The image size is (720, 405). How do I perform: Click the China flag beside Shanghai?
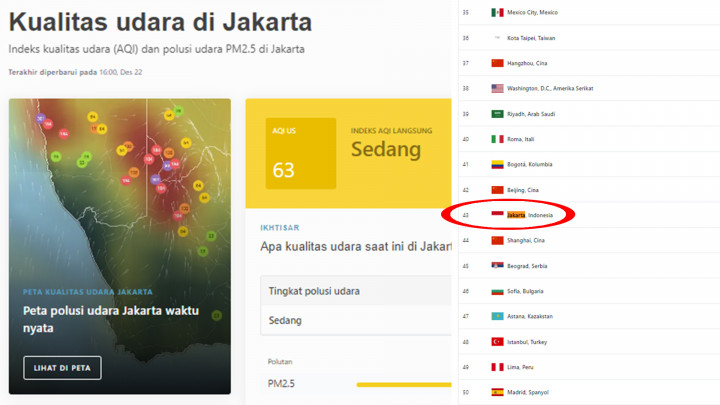point(497,240)
